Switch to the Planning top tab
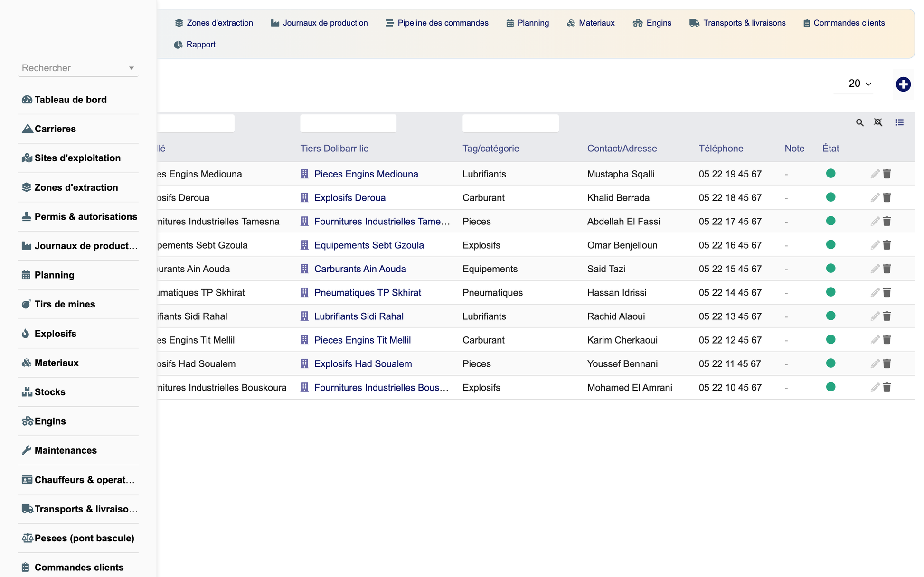The width and height of the screenshot is (924, 577). coord(528,23)
